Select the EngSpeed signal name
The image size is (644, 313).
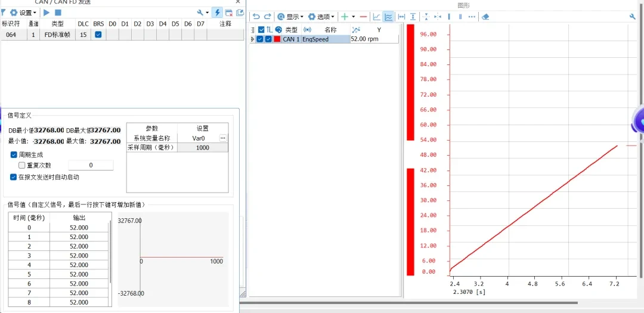(315, 39)
